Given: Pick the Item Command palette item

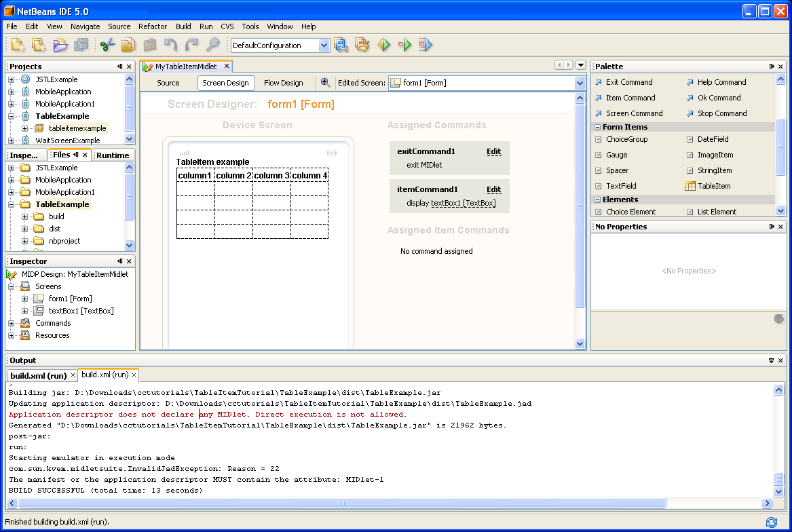Looking at the screenshot, I should point(625,98).
